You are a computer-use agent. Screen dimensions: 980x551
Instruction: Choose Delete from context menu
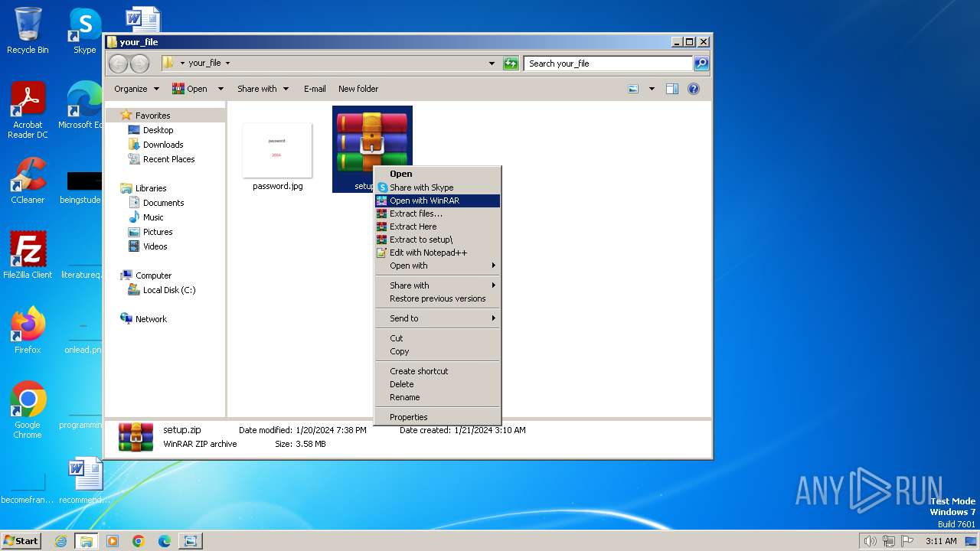(x=437, y=384)
